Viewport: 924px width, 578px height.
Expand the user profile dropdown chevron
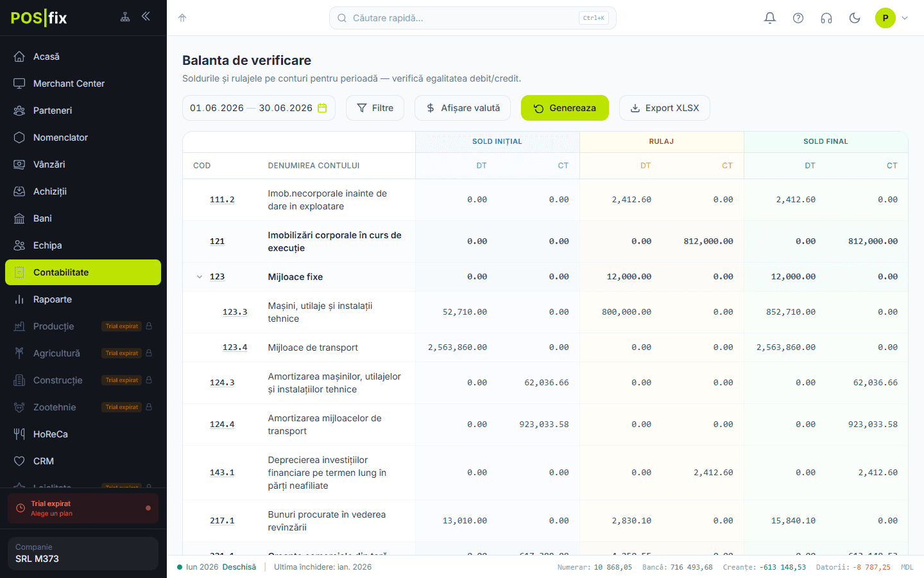(x=905, y=18)
